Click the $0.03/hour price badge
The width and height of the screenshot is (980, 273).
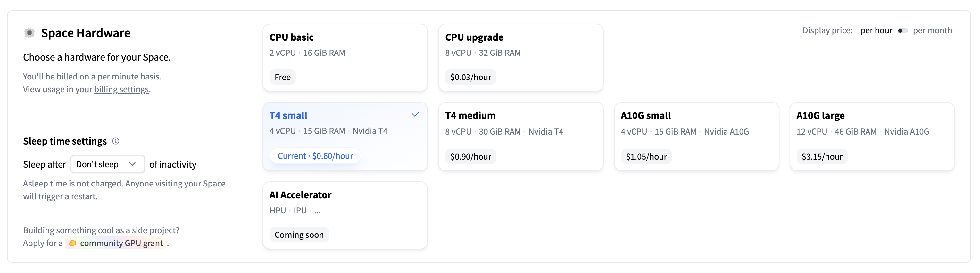coord(470,77)
